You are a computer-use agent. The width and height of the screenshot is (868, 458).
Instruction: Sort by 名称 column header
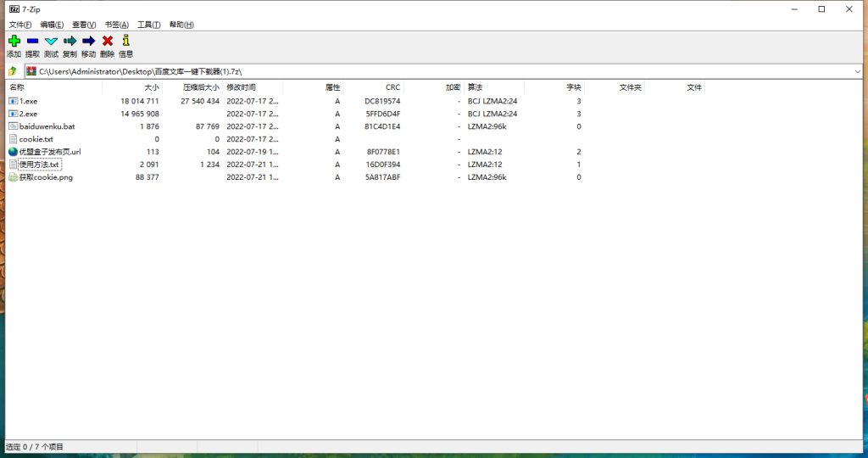point(53,87)
